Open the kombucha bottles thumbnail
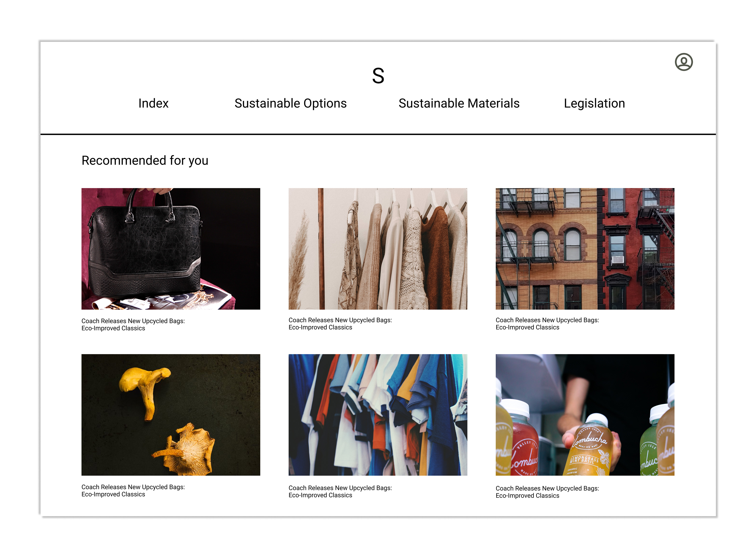Image resolution: width=756 pixels, height=558 pixels. [585, 415]
